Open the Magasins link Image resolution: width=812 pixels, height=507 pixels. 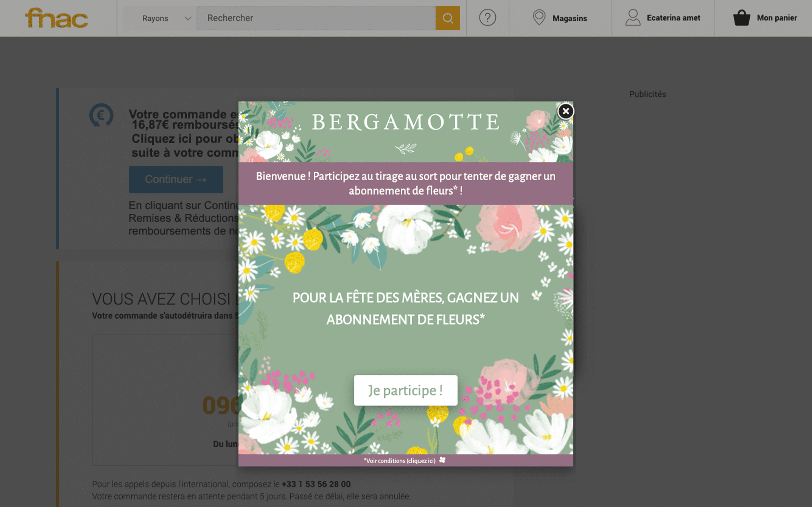[x=570, y=18]
